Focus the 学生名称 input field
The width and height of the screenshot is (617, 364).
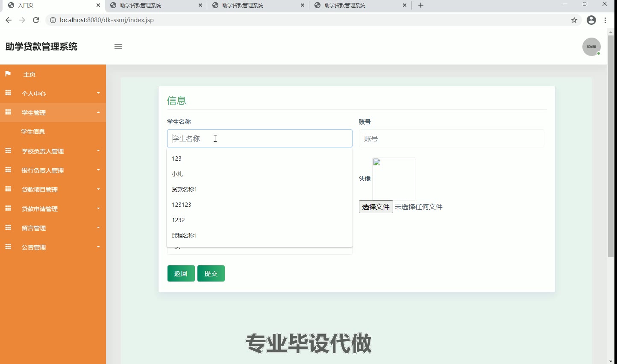[260, 138]
